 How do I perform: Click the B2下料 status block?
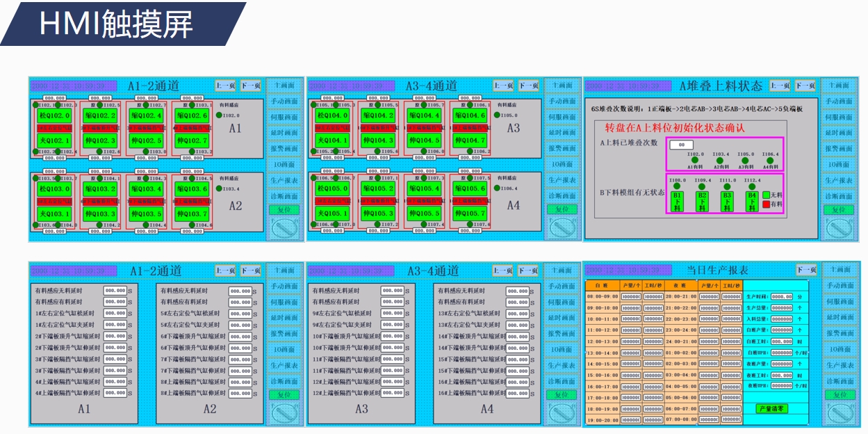pos(703,202)
